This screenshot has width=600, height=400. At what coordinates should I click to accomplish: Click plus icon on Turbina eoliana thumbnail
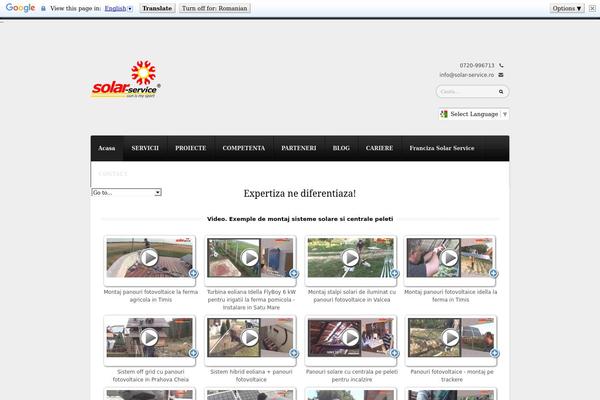[x=294, y=273]
